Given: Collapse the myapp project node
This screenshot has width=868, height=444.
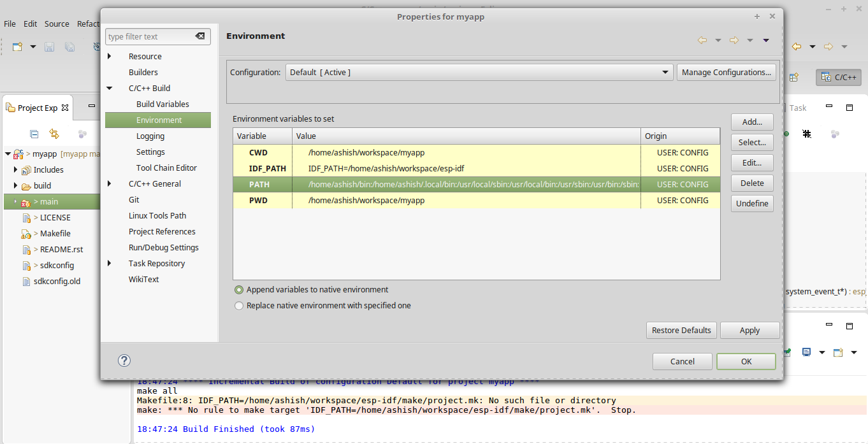Looking at the screenshot, I should click(x=8, y=154).
